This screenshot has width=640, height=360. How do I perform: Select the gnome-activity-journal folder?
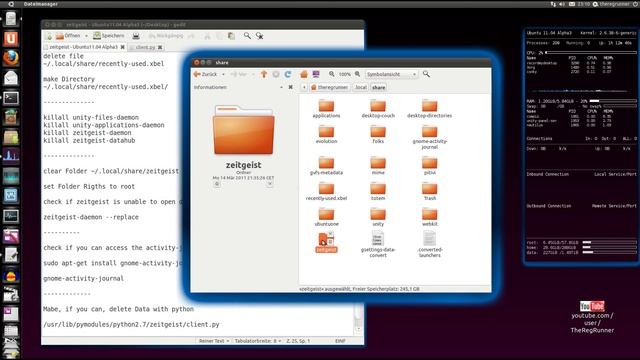pyautogui.click(x=429, y=137)
